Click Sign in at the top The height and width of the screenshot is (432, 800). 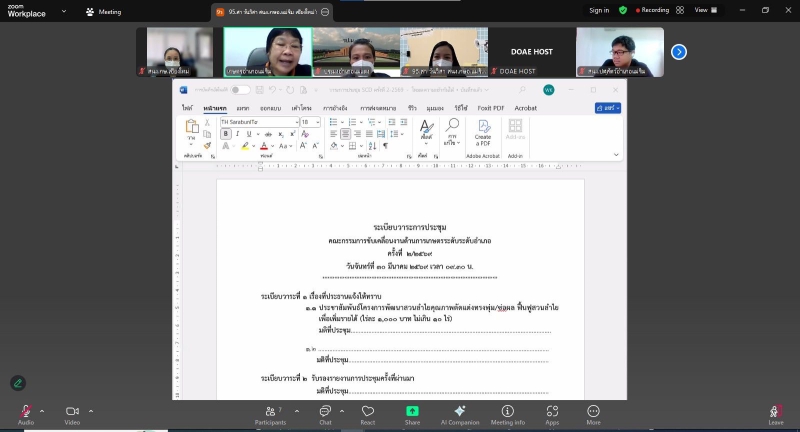pyautogui.click(x=599, y=10)
